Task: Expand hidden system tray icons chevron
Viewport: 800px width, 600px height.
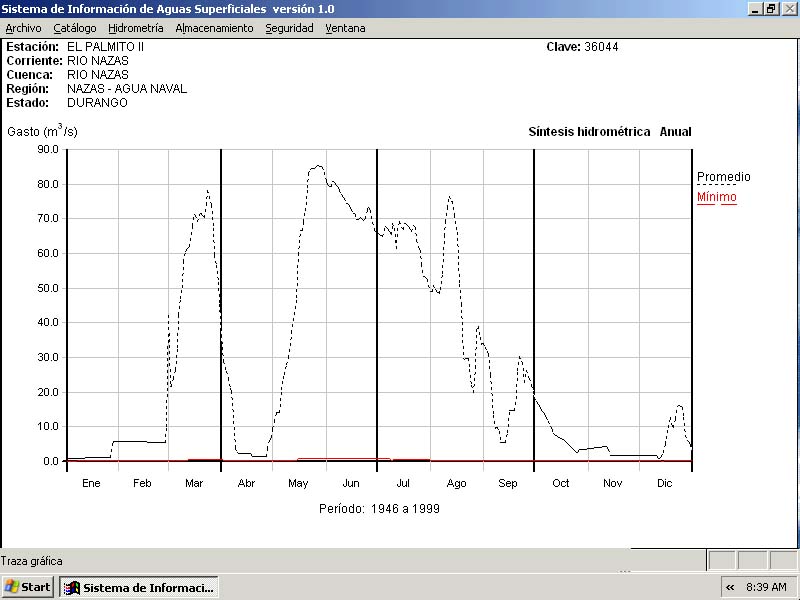Action: point(730,587)
